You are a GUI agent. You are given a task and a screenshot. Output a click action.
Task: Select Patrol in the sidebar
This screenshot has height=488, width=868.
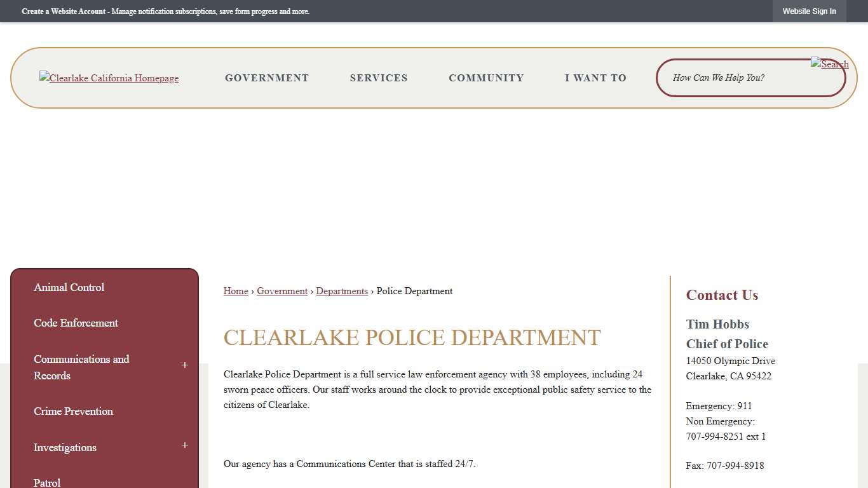47,482
